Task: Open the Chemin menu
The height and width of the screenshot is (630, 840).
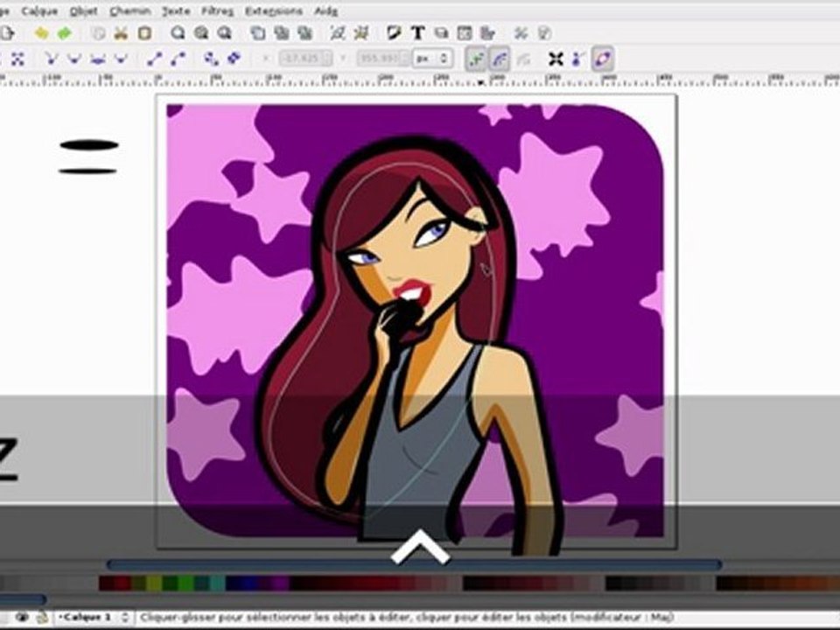Action: 130,10
